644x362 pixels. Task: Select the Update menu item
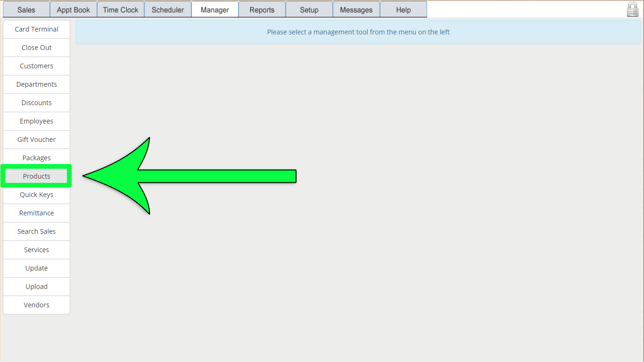[x=36, y=268]
